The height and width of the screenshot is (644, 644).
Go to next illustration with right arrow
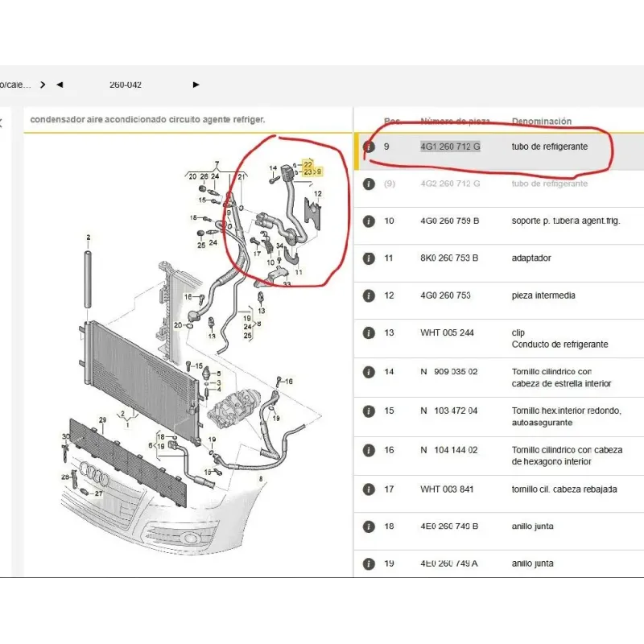(196, 85)
